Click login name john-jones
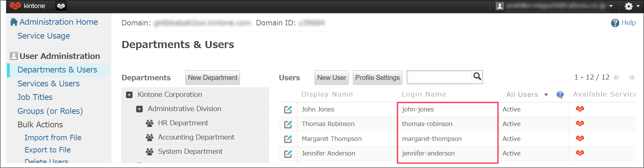 418,109
